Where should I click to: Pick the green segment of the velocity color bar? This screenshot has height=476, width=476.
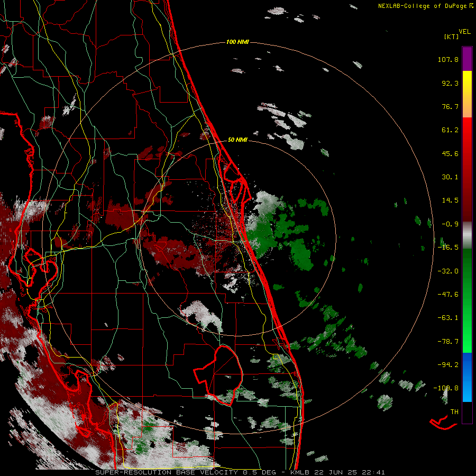coord(467,300)
